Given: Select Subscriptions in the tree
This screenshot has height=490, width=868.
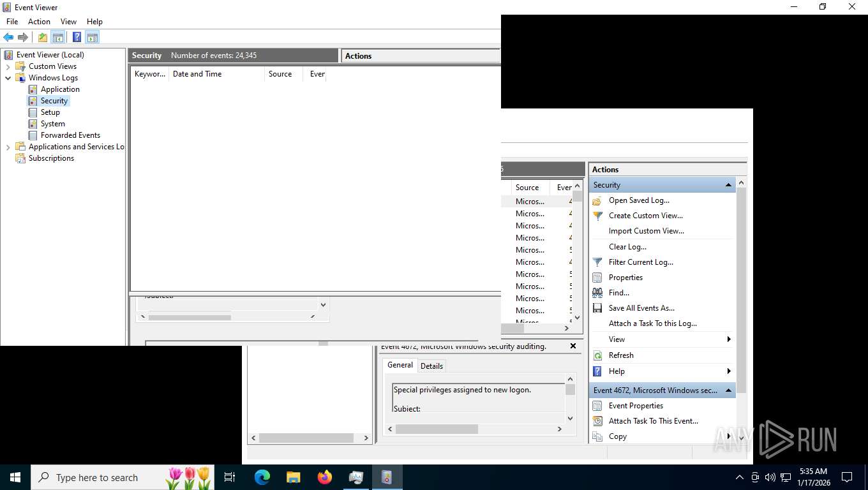Looking at the screenshot, I should point(51,158).
